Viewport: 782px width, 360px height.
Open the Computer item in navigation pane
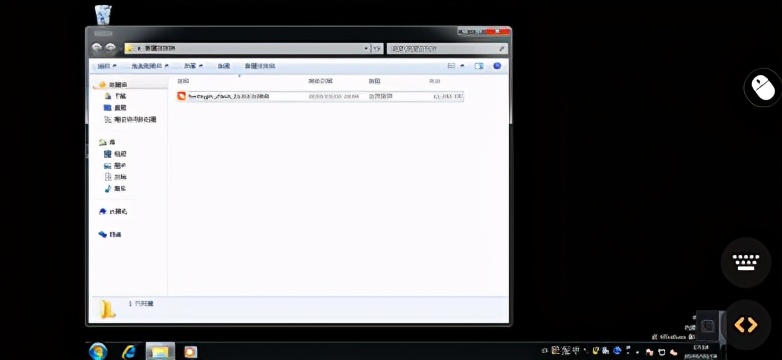[113, 211]
